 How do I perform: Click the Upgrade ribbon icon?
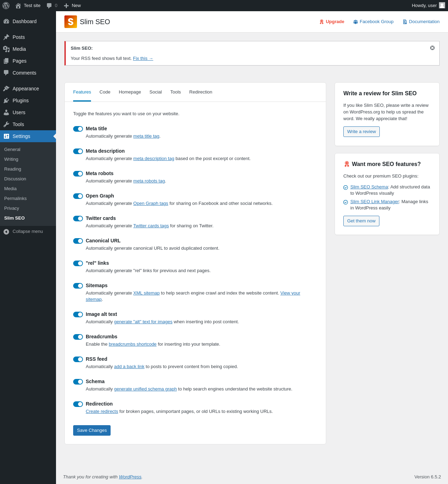[322, 22]
